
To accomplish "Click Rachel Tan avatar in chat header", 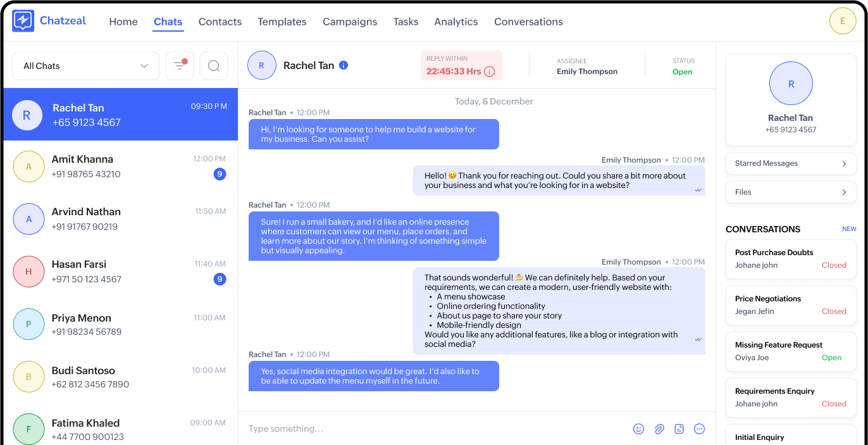I will (262, 65).
